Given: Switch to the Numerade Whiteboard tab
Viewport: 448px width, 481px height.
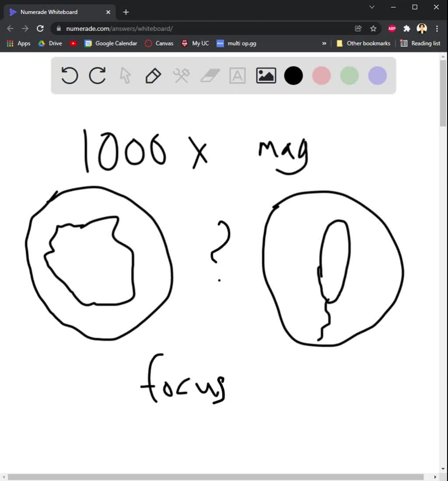Looking at the screenshot, I should click(57, 12).
